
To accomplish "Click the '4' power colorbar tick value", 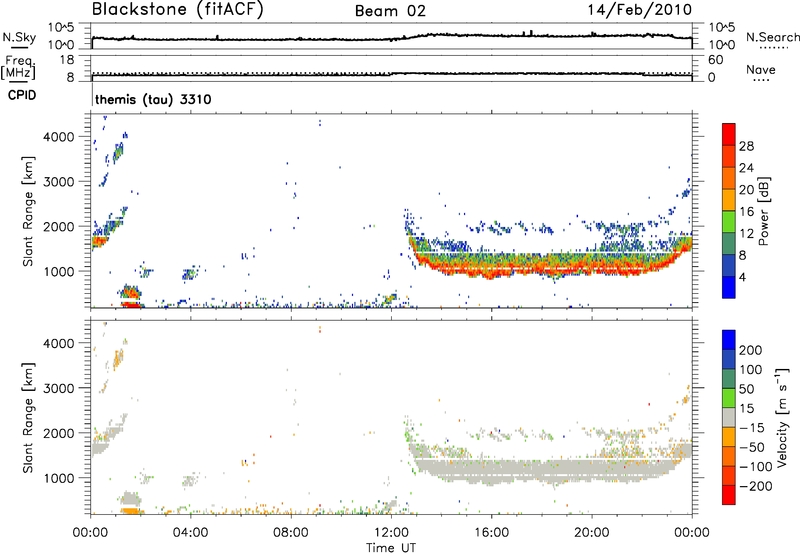I will click(x=742, y=277).
